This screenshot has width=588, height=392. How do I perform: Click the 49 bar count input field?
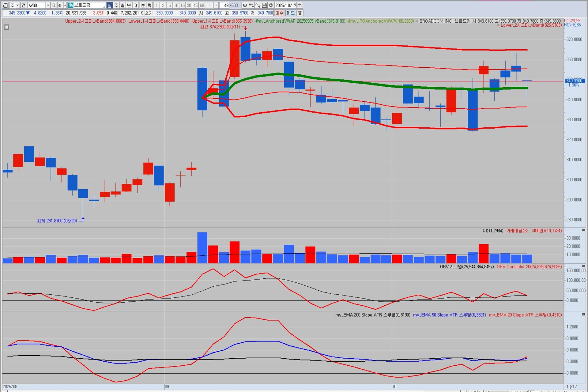pyautogui.click(x=224, y=5)
